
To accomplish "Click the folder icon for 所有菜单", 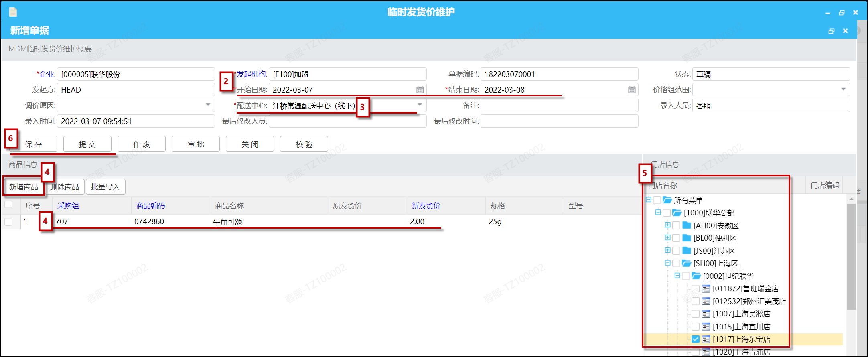I will pos(667,200).
